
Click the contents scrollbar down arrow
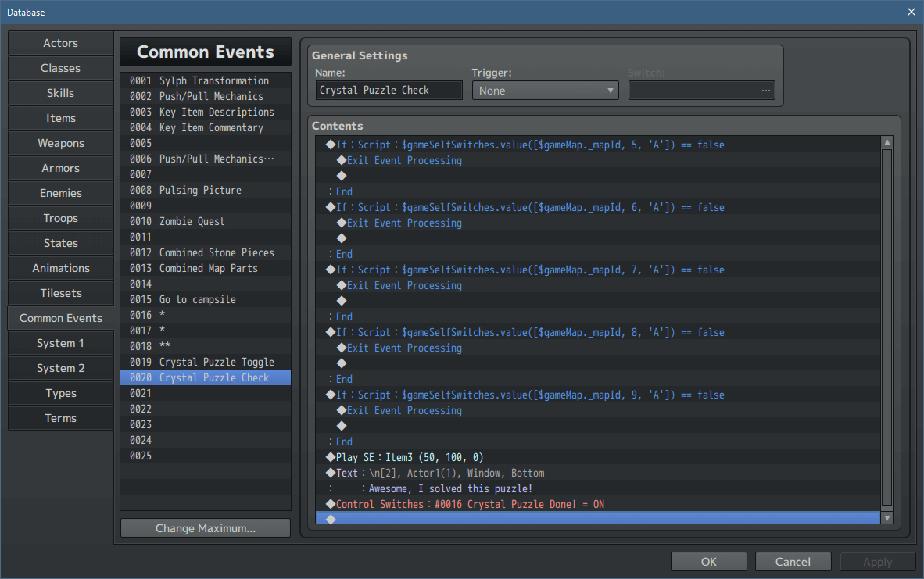(887, 518)
